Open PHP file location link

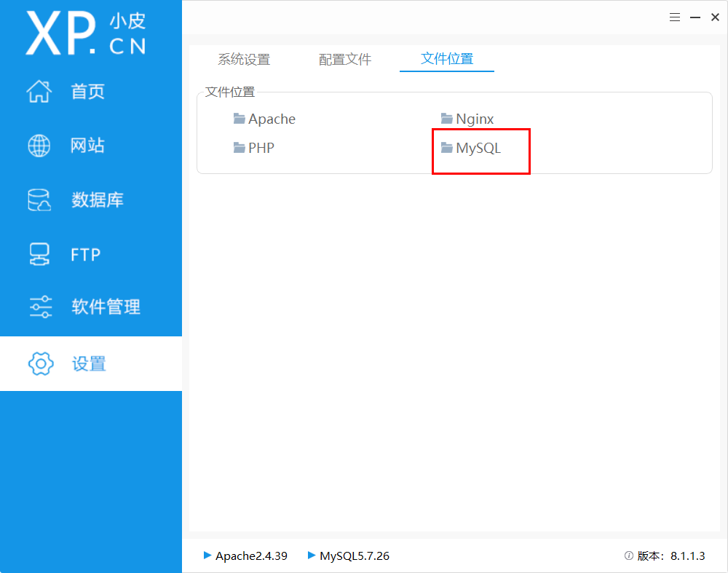click(x=261, y=148)
